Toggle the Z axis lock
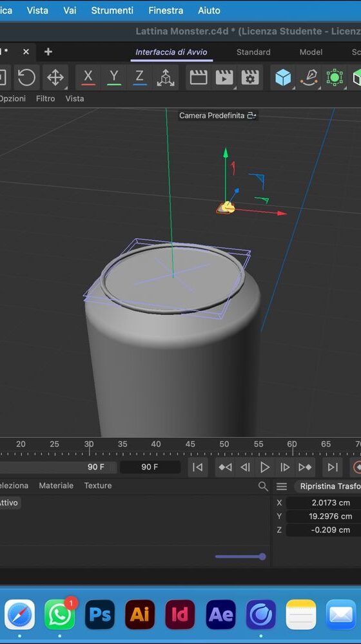The height and width of the screenshot is (644, 361). (140, 77)
